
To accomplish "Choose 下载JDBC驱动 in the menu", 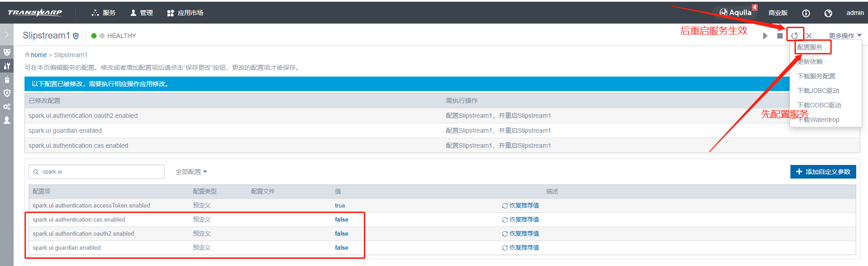I will tap(818, 91).
